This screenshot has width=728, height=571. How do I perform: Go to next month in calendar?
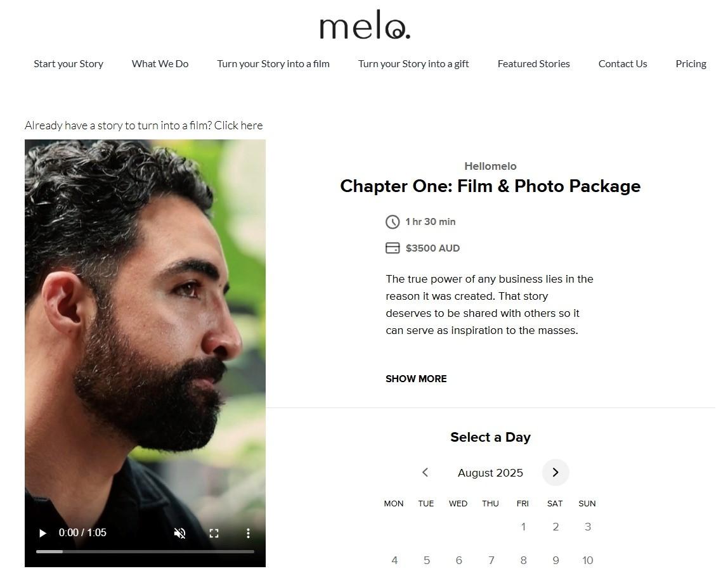(556, 473)
